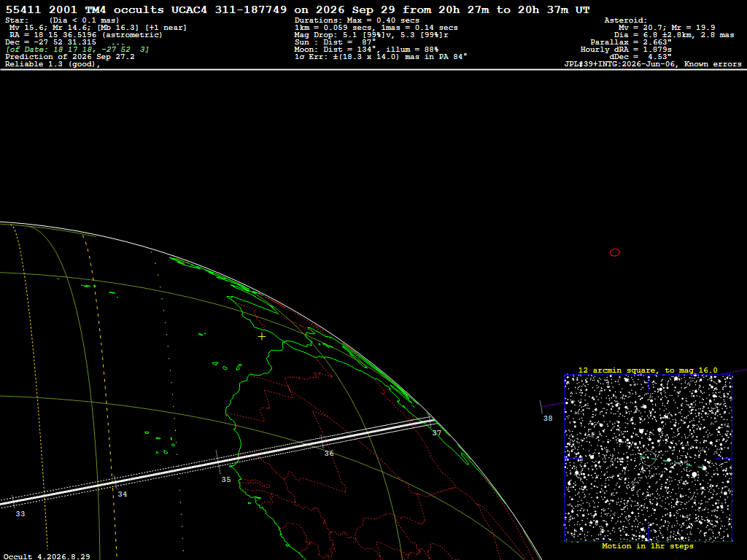Viewport: 747px width, 560px height.
Task: Click the circled target star in chart
Action: tap(648, 459)
